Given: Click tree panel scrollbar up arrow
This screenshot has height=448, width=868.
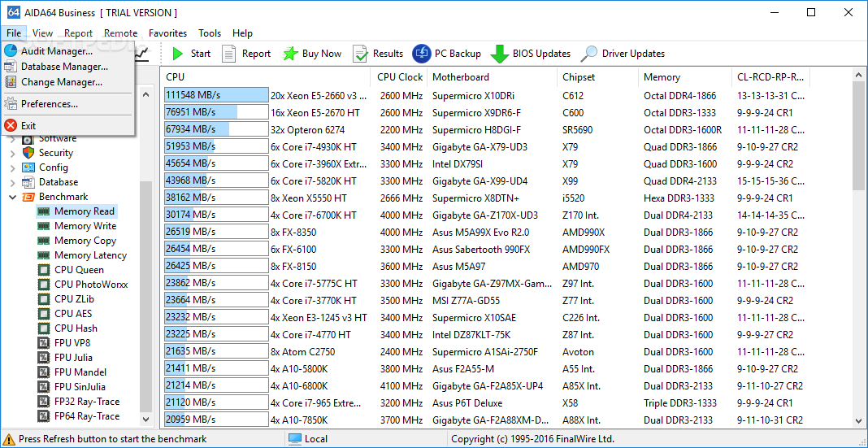Looking at the screenshot, I should 146,94.
